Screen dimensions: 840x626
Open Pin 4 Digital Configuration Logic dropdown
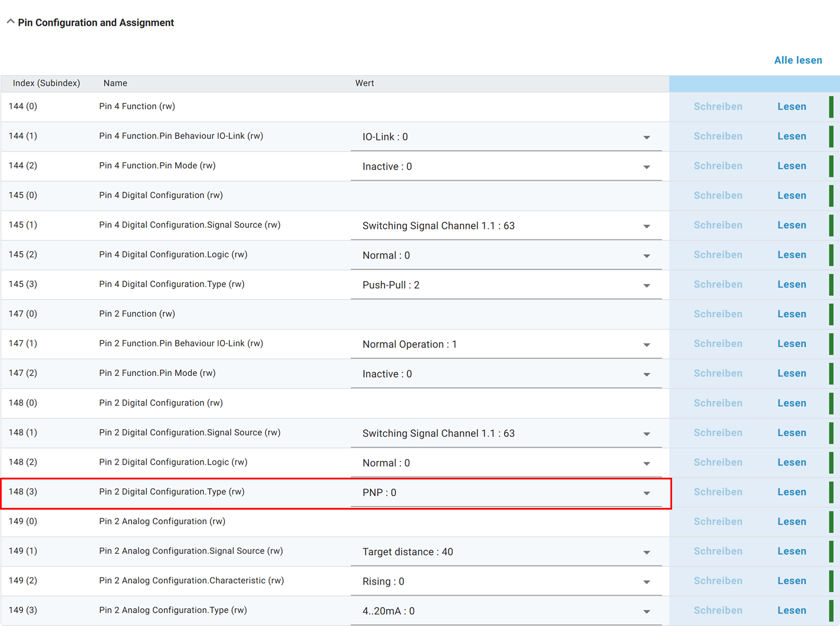tap(646, 256)
